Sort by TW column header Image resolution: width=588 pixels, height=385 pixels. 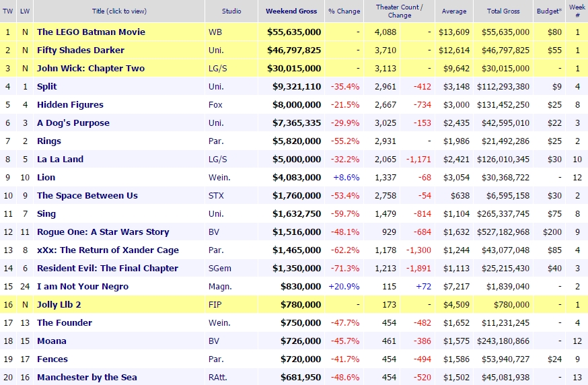(x=7, y=11)
